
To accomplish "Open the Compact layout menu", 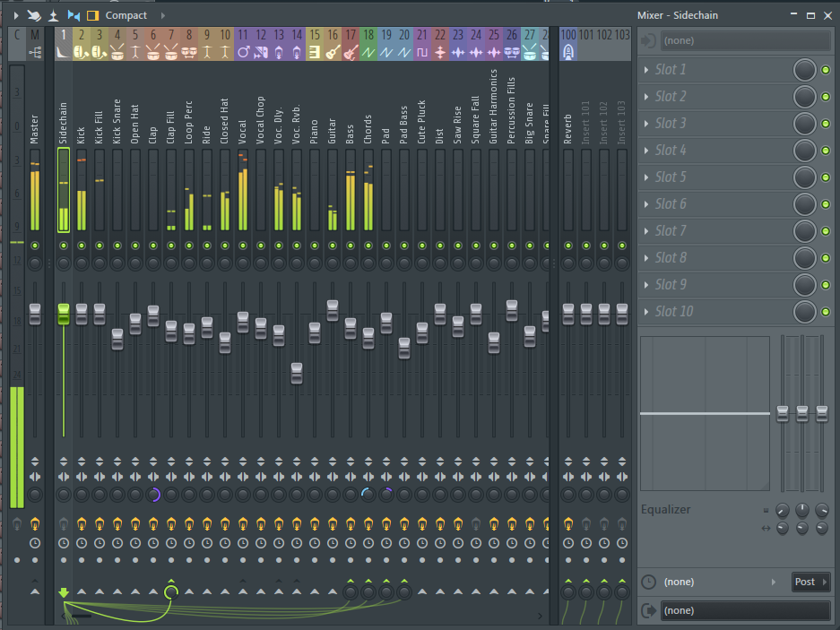I will tap(126, 15).
